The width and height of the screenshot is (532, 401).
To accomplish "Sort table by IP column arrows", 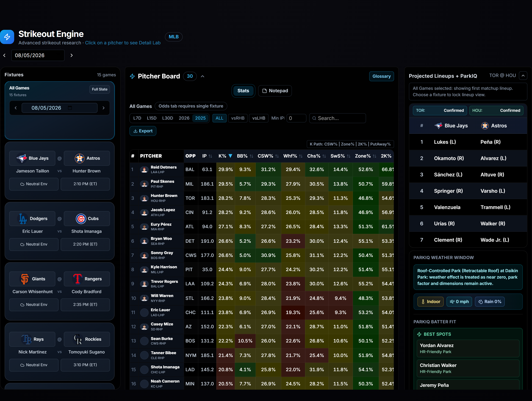I will [210, 156].
